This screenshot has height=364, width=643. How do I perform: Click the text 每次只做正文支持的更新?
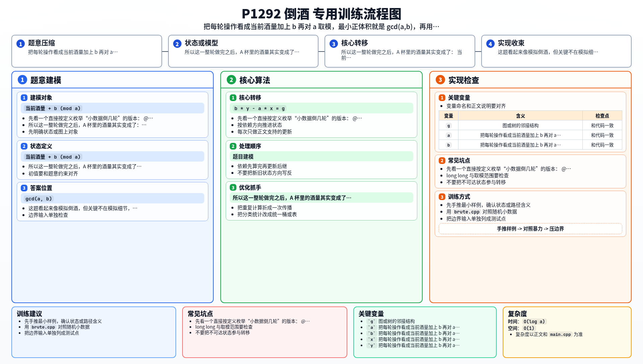coord(265,132)
